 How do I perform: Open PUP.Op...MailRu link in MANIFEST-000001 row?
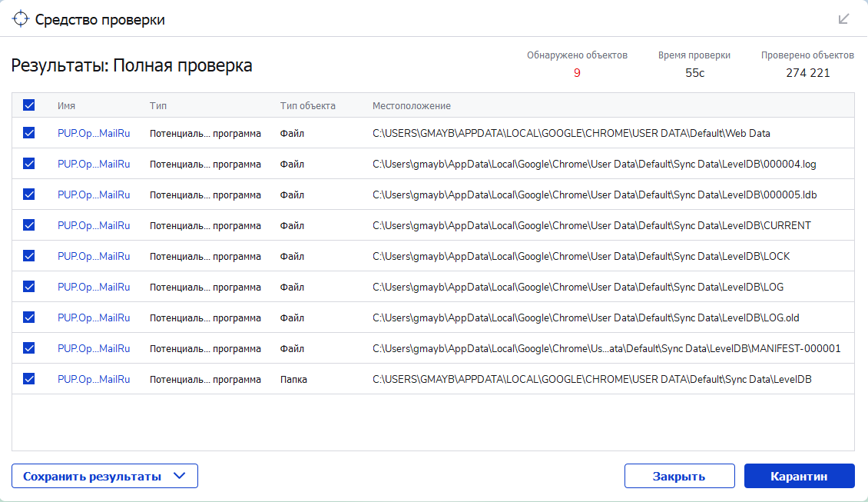94,348
